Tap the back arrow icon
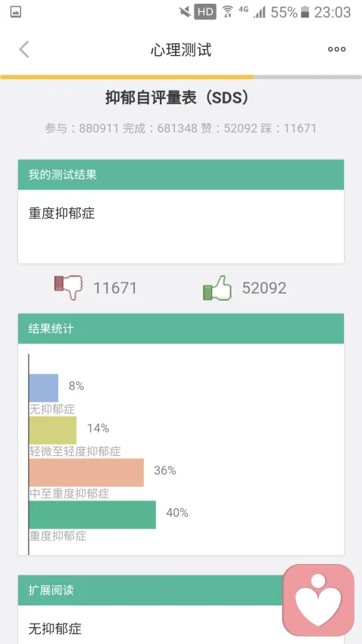Screen dimensions: 362x644 pos(24,49)
